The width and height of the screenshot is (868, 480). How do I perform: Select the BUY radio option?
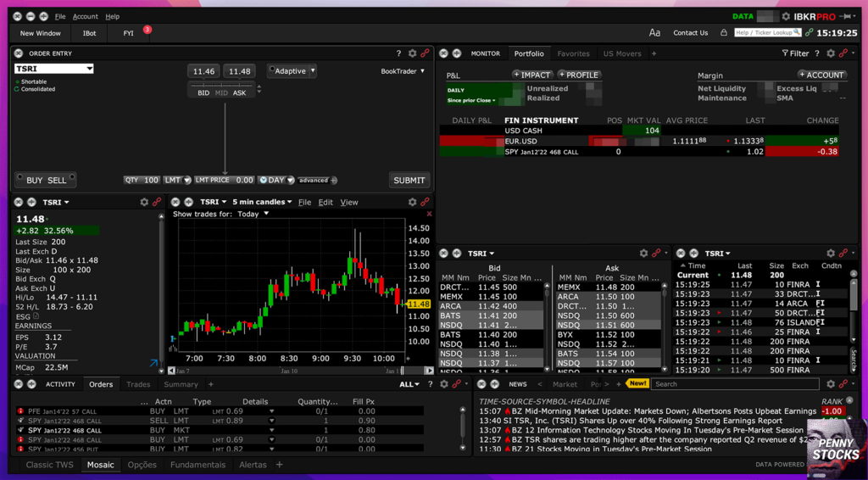pyautogui.click(x=31, y=180)
